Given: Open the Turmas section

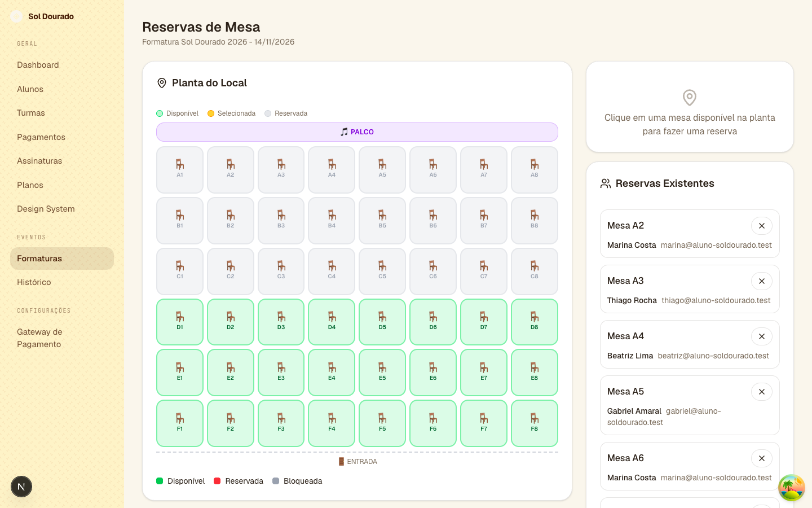Looking at the screenshot, I should click(62, 113).
